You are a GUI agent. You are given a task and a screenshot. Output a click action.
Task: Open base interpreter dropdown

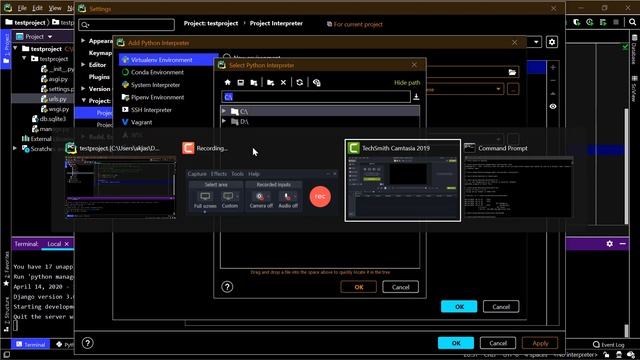[498, 89]
